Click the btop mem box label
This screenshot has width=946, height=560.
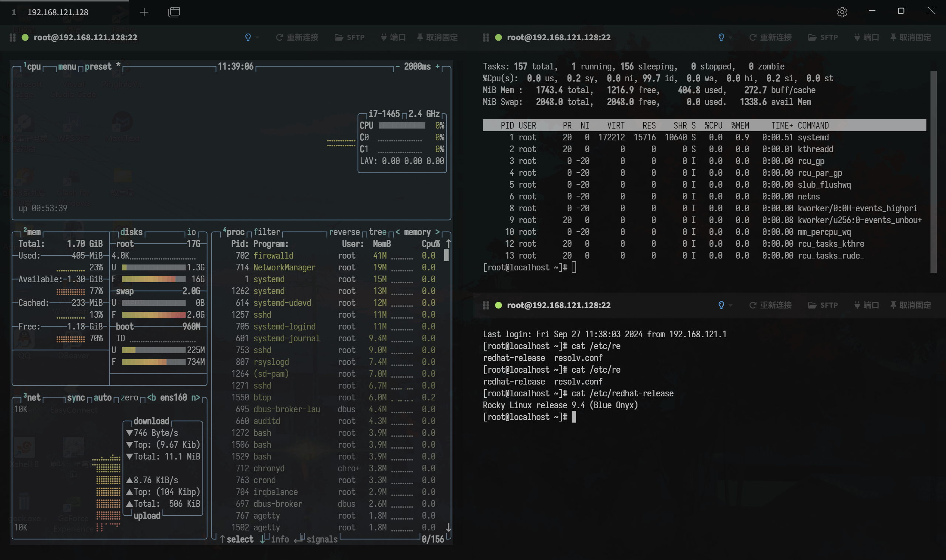point(32,232)
